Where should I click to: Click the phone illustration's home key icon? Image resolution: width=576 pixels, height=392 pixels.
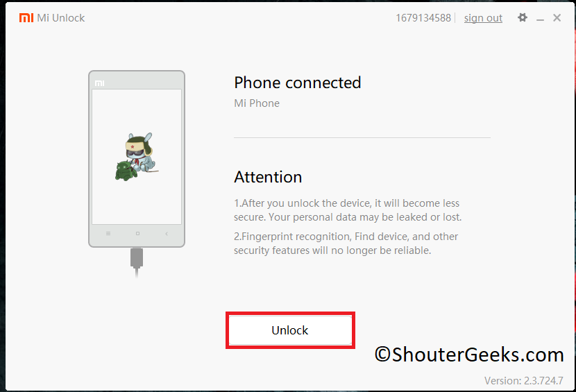point(137,233)
